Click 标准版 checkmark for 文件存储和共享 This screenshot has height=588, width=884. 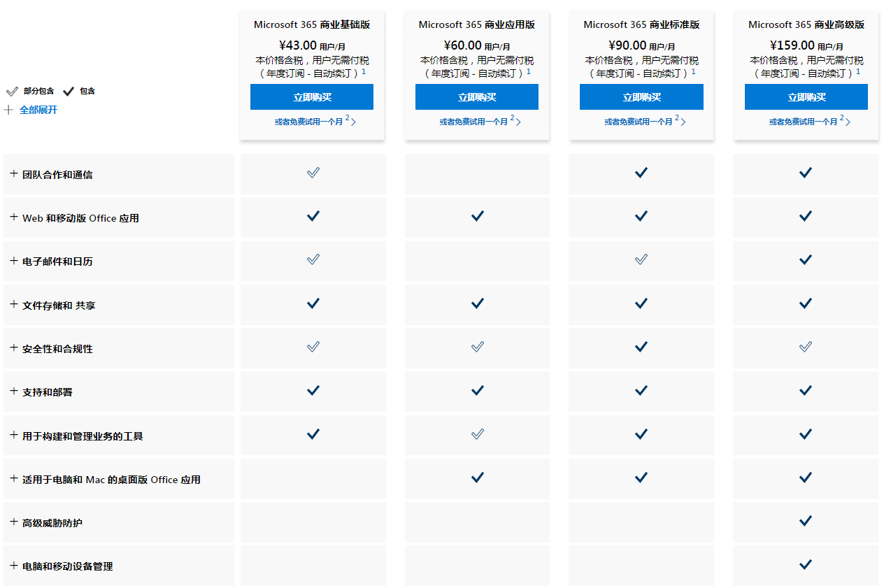coord(641,303)
